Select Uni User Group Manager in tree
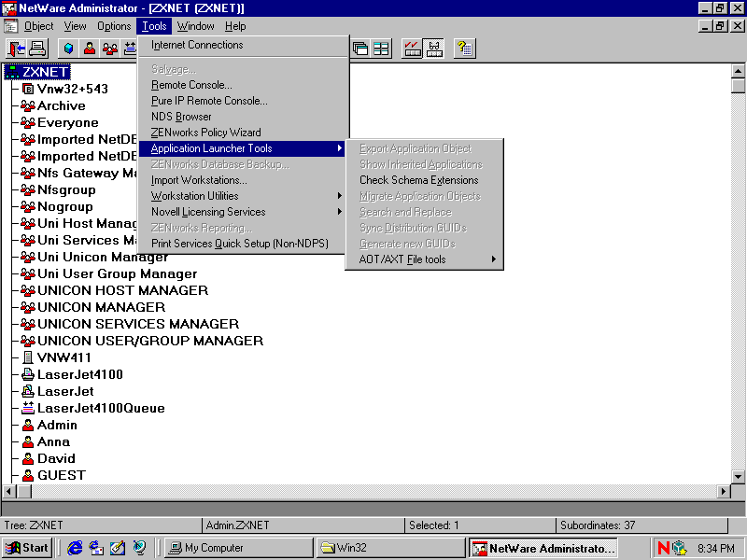 117,273
